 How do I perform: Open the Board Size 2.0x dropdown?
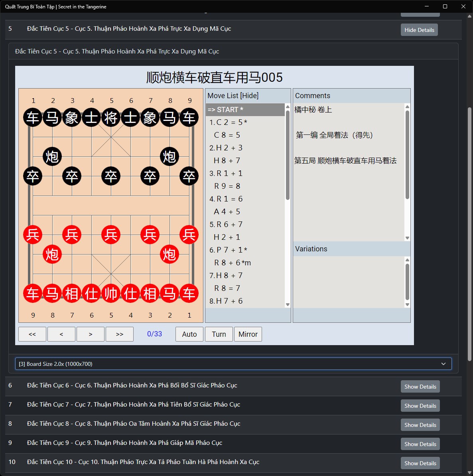coord(233,363)
